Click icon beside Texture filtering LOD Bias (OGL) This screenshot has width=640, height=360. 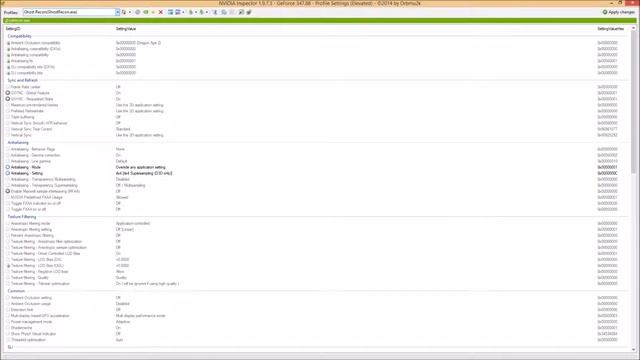pyautogui.click(x=8, y=266)
